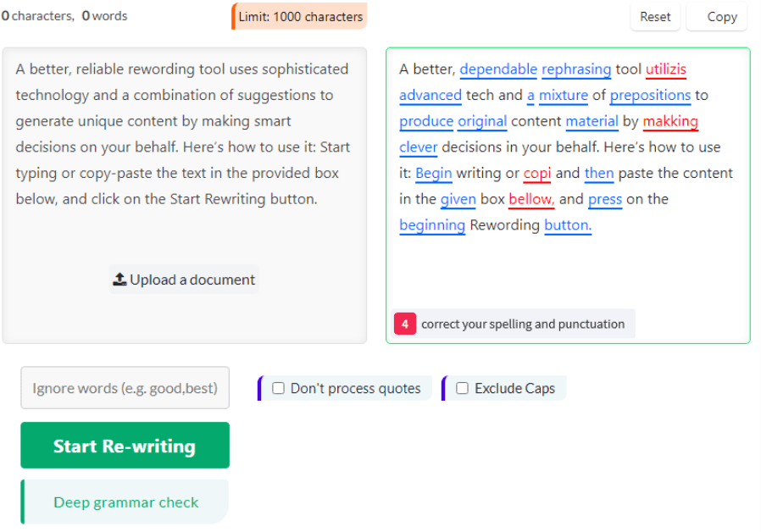Click the reworded word "rephrasing"
This screenshot has height=532, width=761.
click(x=576, y=69)
